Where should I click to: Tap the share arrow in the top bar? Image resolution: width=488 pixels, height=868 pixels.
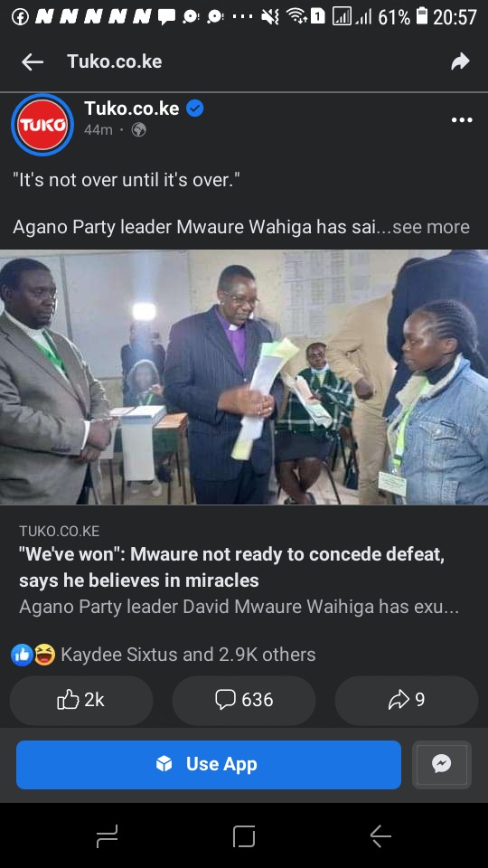(x=460, y=61)
